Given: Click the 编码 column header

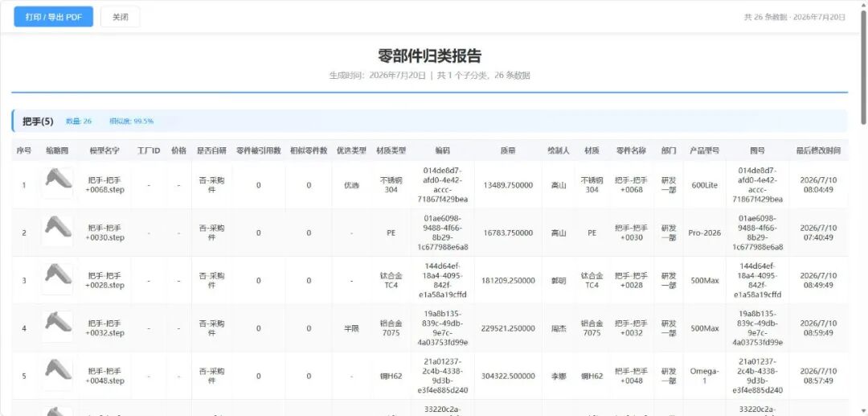Looking at the screenshot, I should tap(442, 150).
